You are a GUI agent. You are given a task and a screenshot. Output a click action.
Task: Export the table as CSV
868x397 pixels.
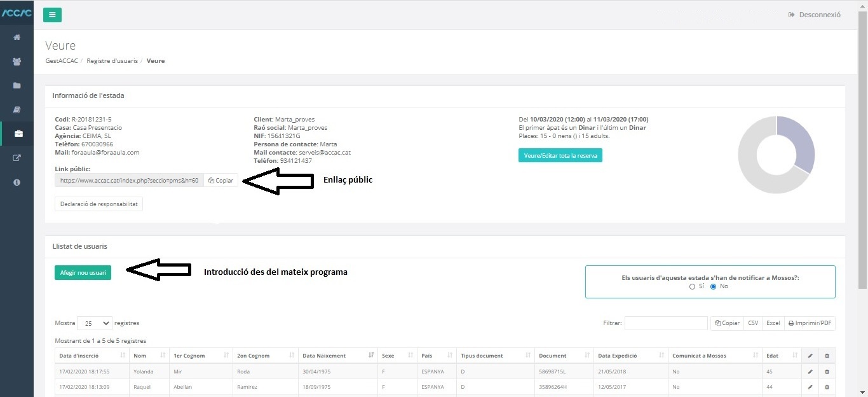click(753, 323)
